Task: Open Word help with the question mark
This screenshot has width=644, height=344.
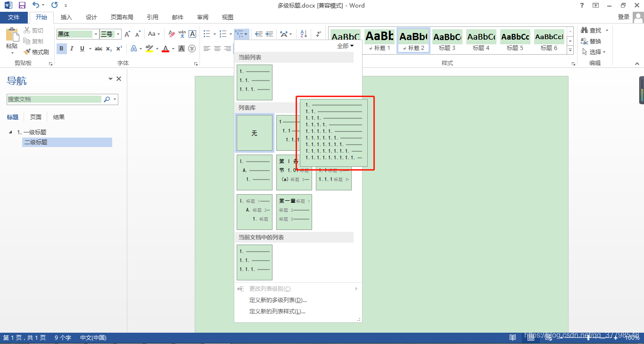Action: 582,5
